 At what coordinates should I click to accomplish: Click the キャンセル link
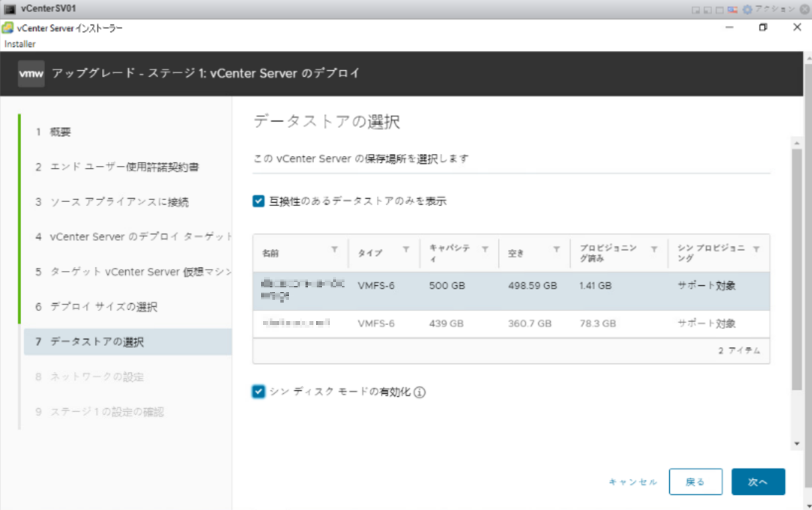coord(633,482)
